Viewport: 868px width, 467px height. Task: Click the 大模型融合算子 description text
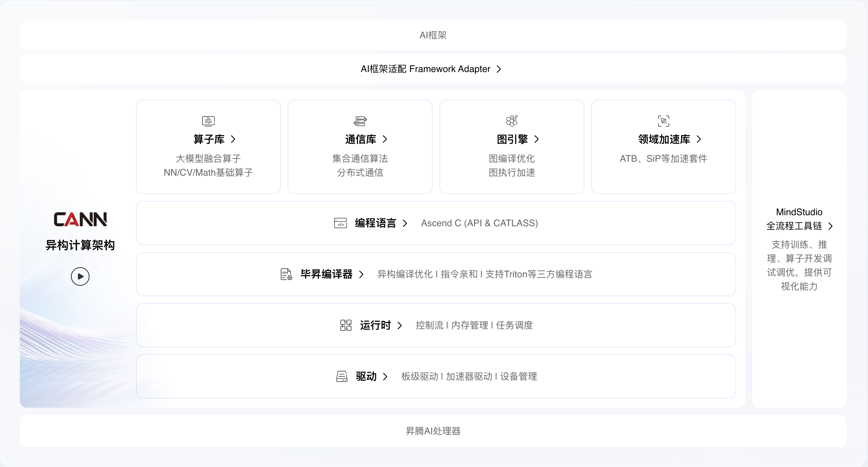tap(208, 159)
